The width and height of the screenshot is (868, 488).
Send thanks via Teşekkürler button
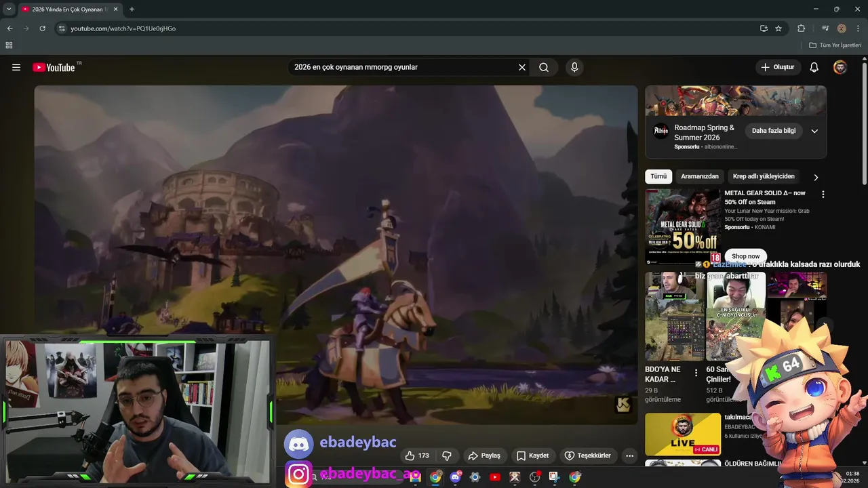tap(588, 455)
